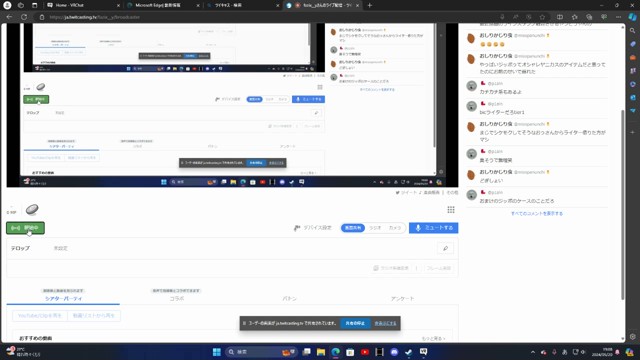Click the taskbar search box
Screen dimensions: 640x360
click(262, 352)
